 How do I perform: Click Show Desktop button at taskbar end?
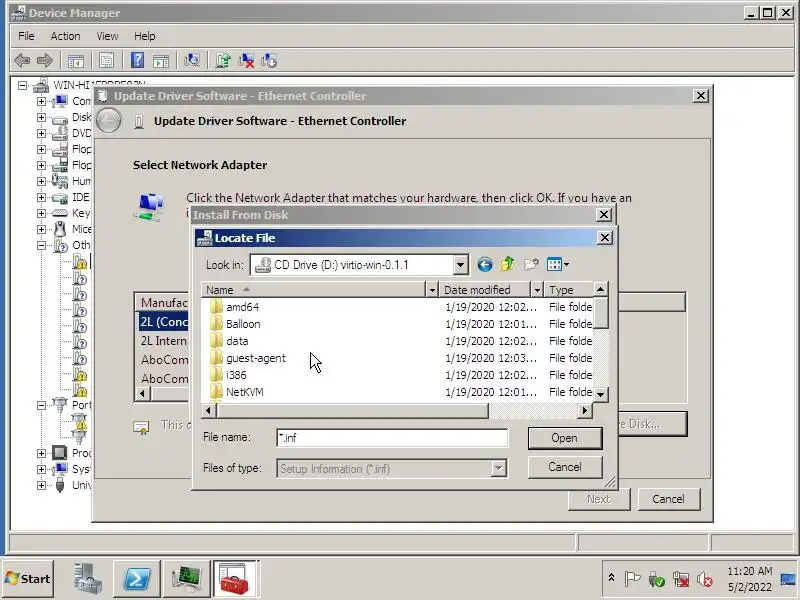click(x=789, y=579)
